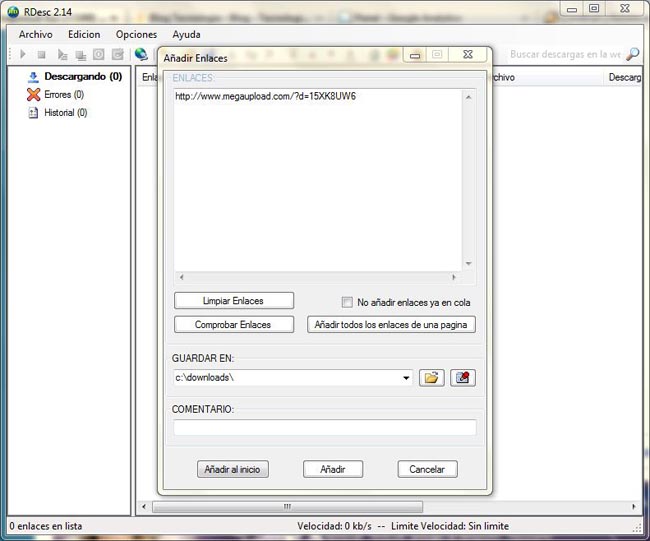Open the browse folder icon button
650x541 pixels.
(x=431, y=378)
